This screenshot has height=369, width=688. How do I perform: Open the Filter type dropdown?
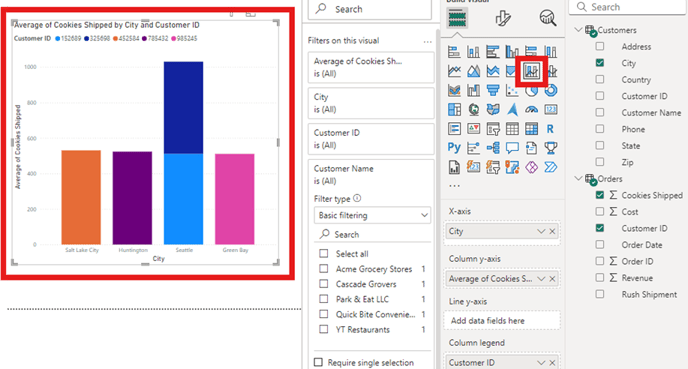tap(372, 215)
